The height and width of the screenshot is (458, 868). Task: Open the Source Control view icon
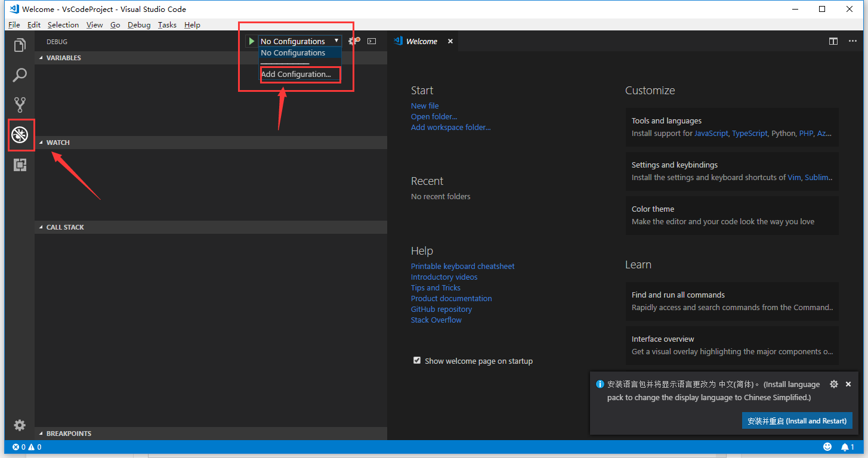coord(20,105)
